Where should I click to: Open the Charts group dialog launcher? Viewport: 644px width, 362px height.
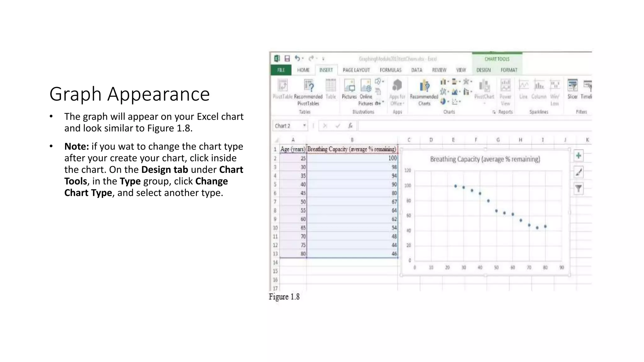pyautogui.click(x=494, y=112)
